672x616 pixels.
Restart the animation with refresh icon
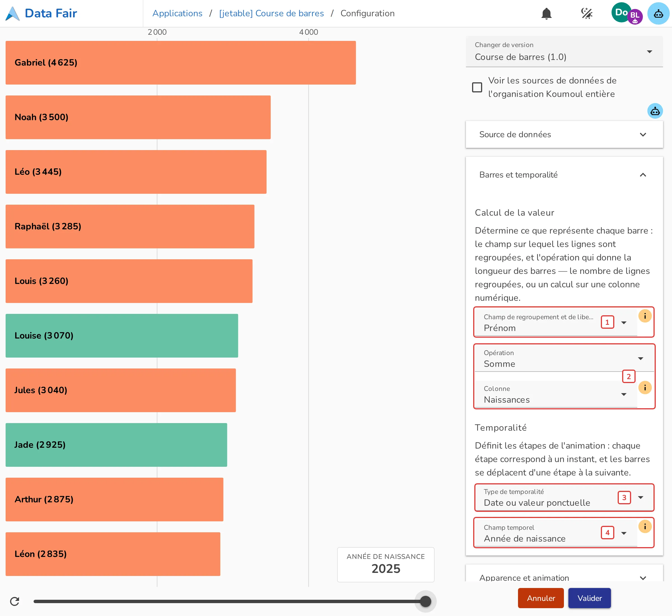pyautogui.click(x=15, y=601)
